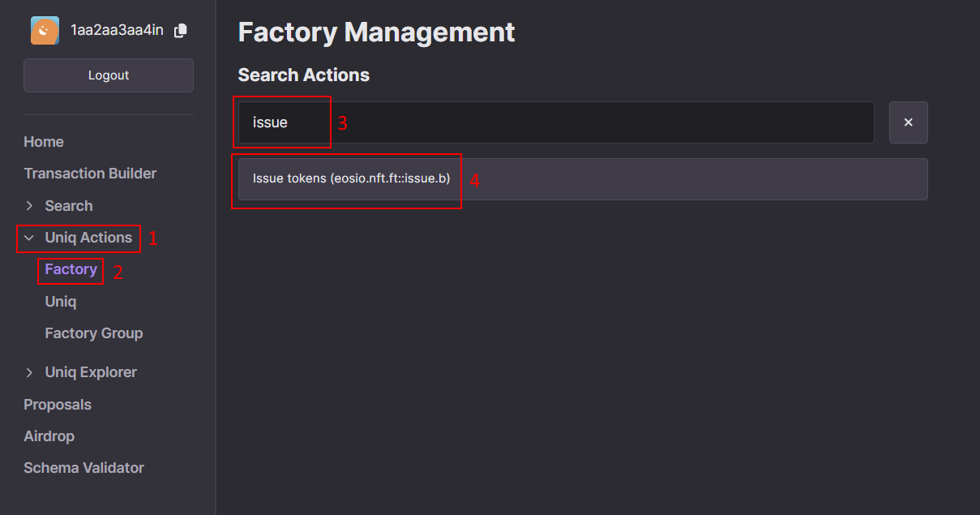This screenshot has width=980, height=515.
Task: Open the Home page
Action: point(44,142)
